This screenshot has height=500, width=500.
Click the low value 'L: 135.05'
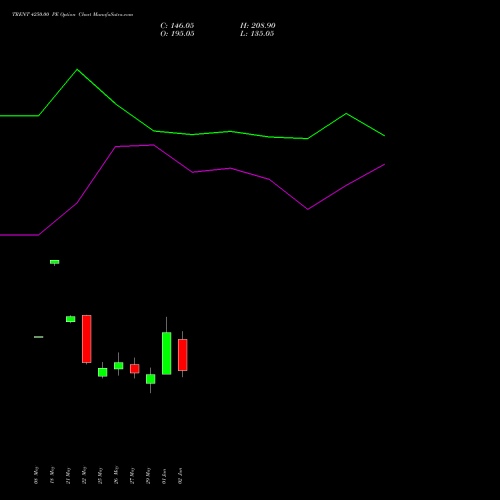click(257, 34)
